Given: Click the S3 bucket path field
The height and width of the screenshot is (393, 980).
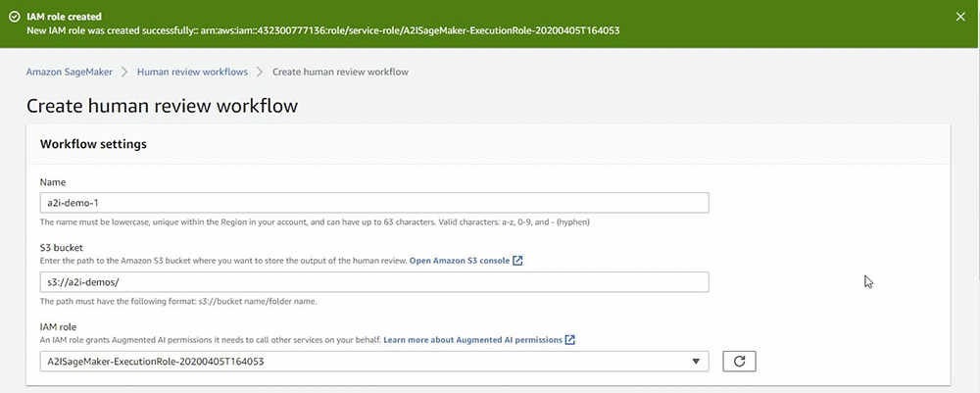Looking at the screenshot, I should (374, 282).
